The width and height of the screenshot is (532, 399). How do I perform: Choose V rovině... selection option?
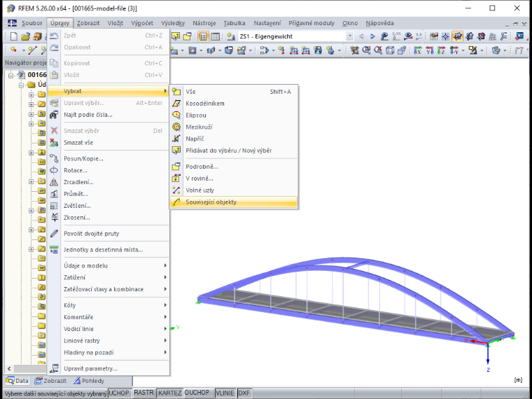coord(234,178)
